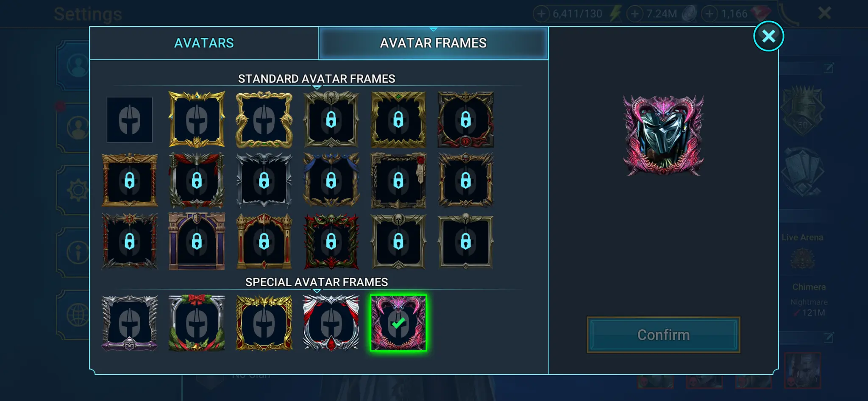Image resolution: width=868 pixels, height=401 pixels.
Task: Select the checked pink demon frame
Action: 398,323
